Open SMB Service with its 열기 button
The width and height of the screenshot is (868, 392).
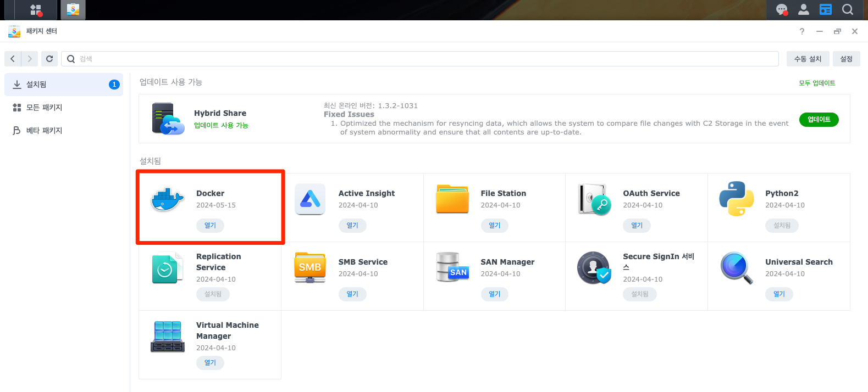[352, 294]
